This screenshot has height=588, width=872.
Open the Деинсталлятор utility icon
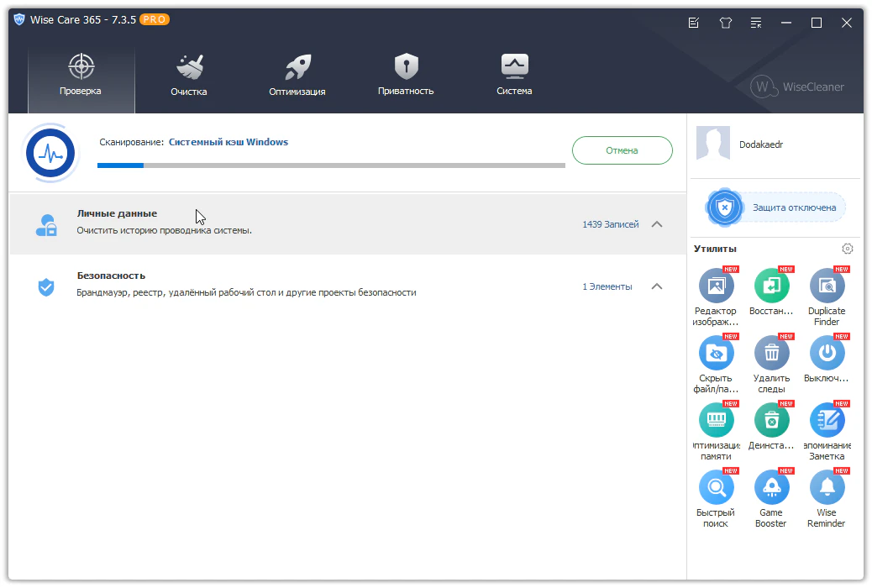[771, 421]
